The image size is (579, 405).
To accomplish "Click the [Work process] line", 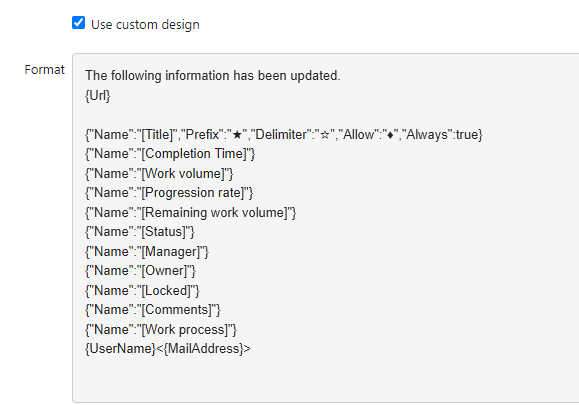I will tap(161, 330).
